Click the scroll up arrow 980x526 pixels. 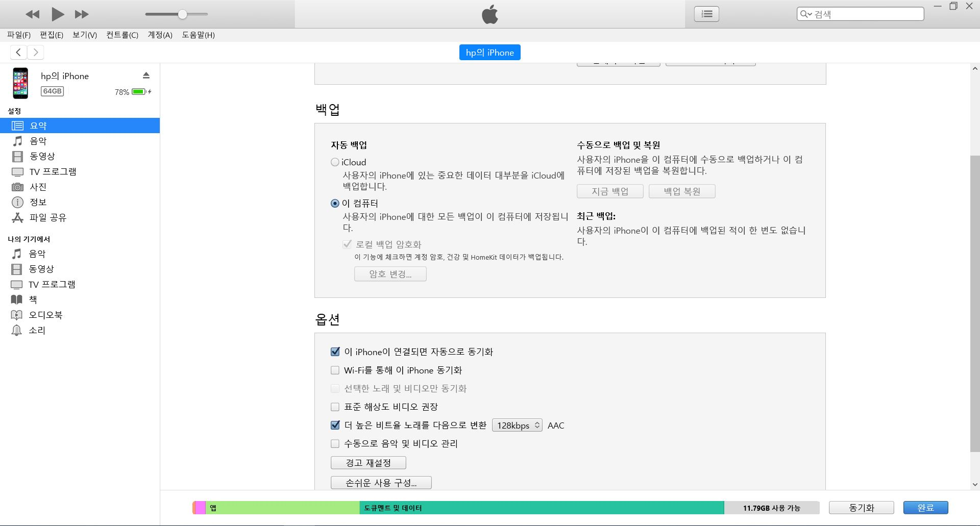(x=975, y=68)
